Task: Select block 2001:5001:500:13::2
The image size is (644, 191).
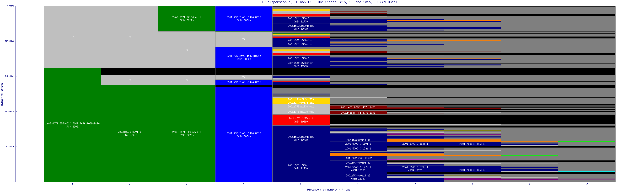Action: [x=358, y=158]
